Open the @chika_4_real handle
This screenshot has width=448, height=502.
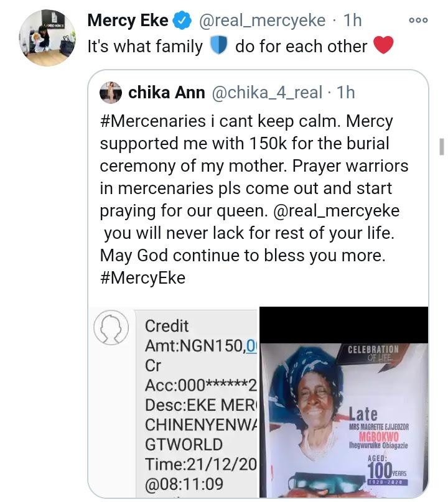[x=268, y=93]
